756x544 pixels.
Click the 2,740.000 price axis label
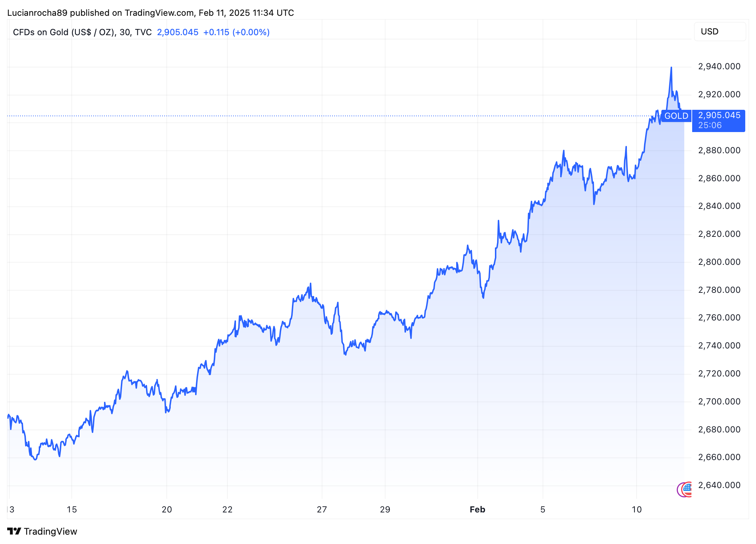click(x=719, y=346)
